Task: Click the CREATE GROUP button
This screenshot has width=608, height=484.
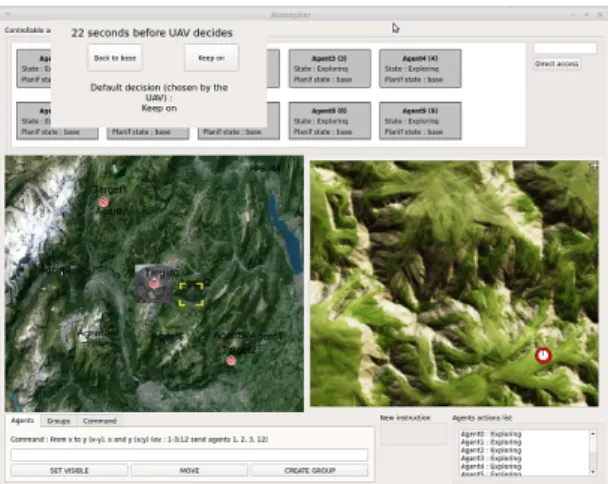Action: click(x=309, y=470)
